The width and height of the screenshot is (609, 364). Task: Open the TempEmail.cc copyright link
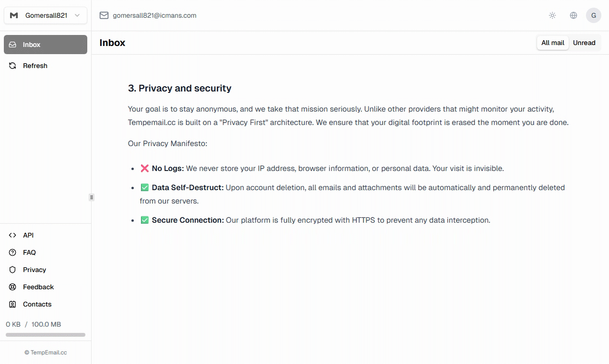tap(46, 352)
